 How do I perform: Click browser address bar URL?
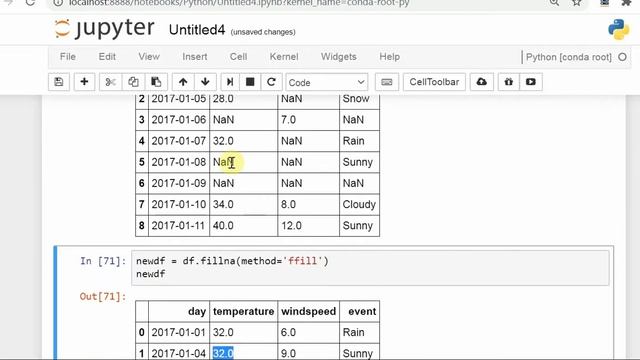click(239, 3)
